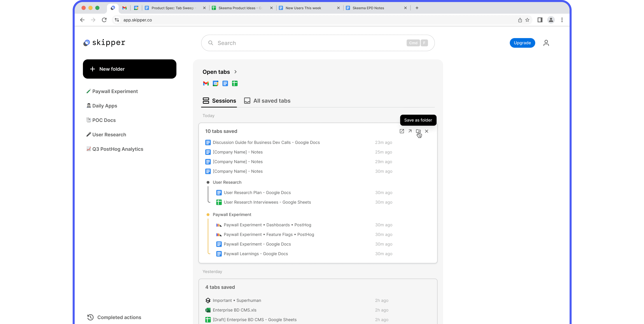
Task: Toggle the browser side panel
Action: coord(540,20)
